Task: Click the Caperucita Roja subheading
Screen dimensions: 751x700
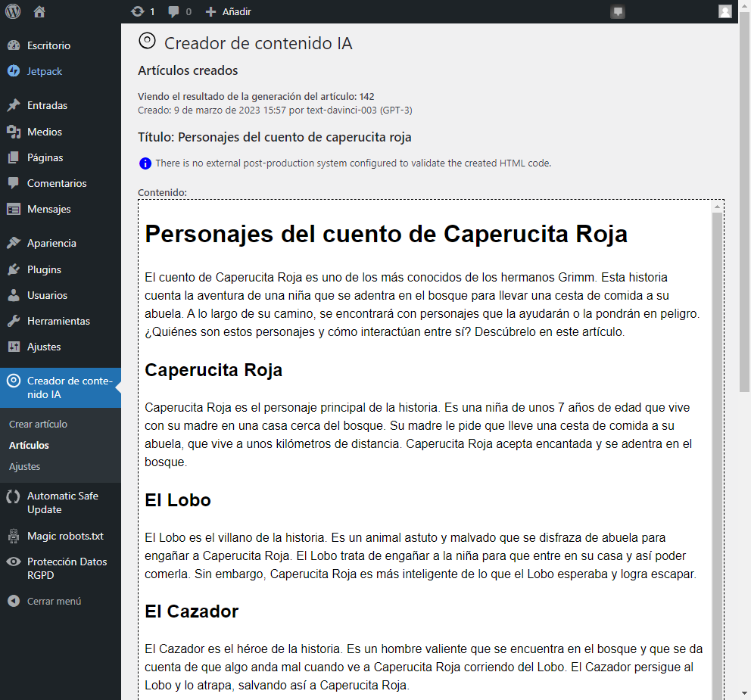Action: click(213, 370)
